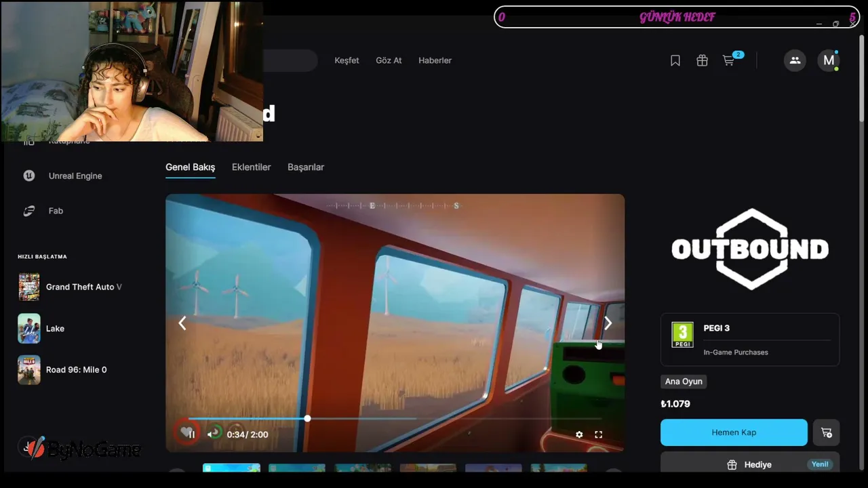Viewport: 868px width, 488px height.
Task: Click the In-Game Purchases label
Action: coord(736,352)
